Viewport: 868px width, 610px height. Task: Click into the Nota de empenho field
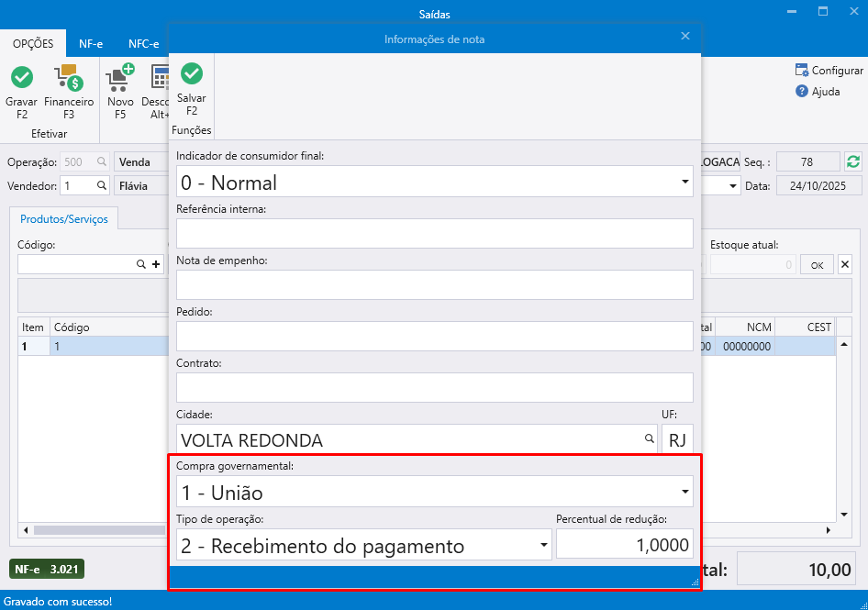(x=434, y=285)
